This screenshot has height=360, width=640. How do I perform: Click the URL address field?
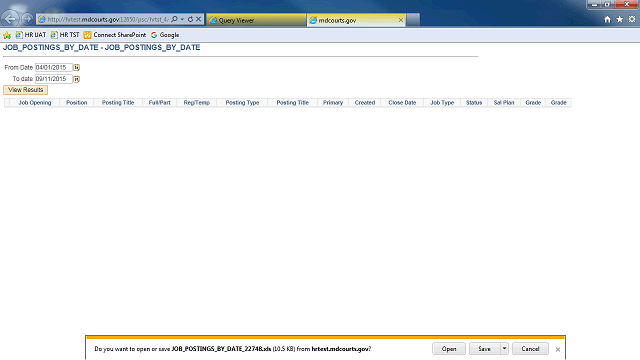(107, 19)
